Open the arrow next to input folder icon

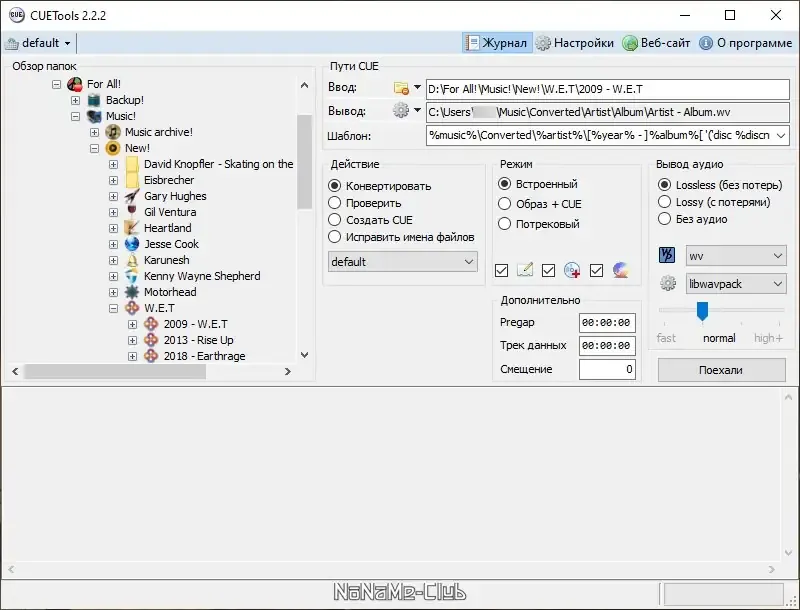coord(417,87)
